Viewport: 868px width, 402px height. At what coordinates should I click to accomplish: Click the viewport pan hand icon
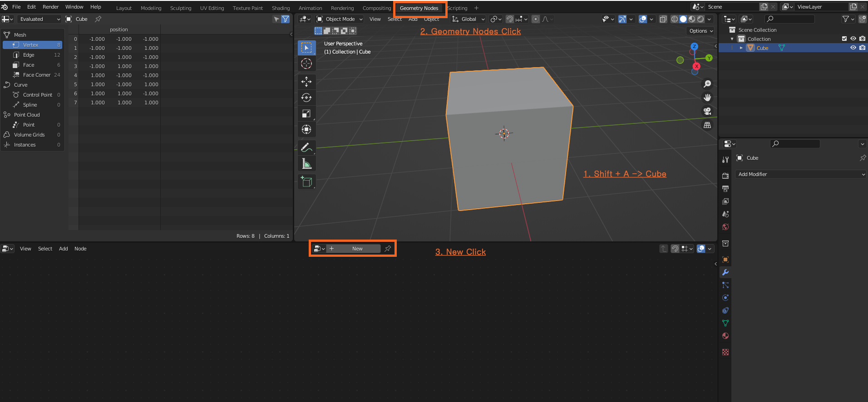tap(707, 98)
